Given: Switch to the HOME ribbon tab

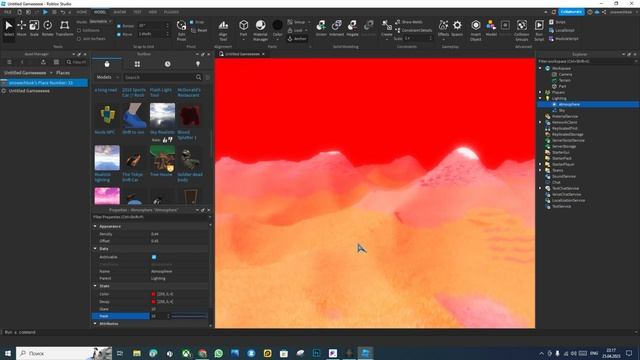Looking at the screenshot, I should (82, 12).
